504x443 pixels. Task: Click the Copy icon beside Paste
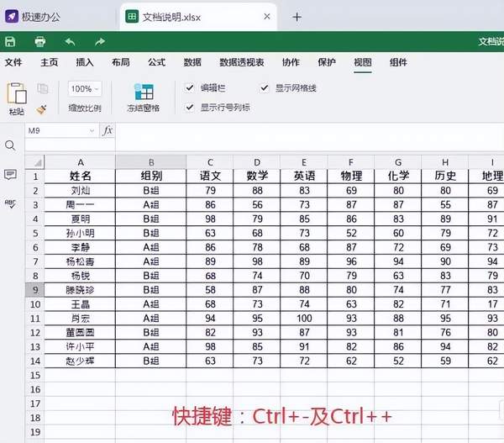click(43, 88)
